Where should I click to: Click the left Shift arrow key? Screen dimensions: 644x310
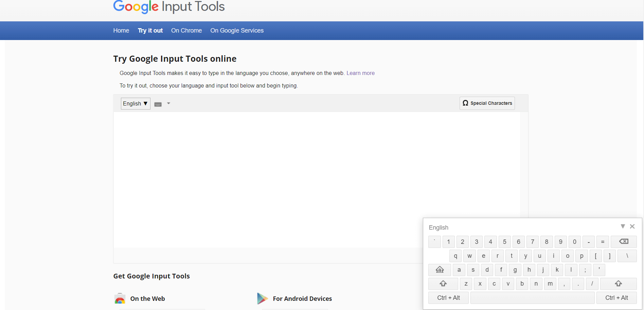pyautogui.click(x=443, y=284)
